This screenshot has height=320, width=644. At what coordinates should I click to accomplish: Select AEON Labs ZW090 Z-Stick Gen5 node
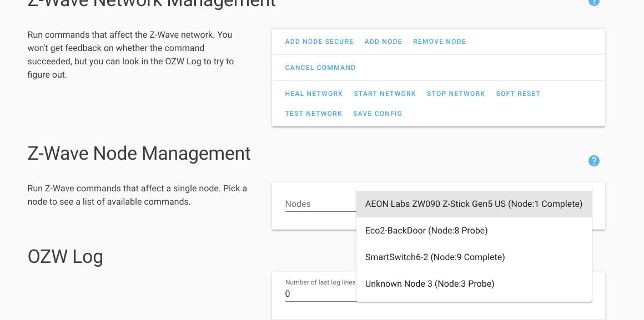point(474,204)
